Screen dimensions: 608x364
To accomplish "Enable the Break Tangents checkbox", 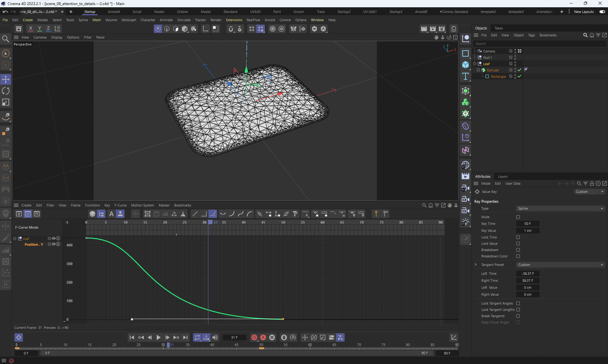I will click(518, 316).
